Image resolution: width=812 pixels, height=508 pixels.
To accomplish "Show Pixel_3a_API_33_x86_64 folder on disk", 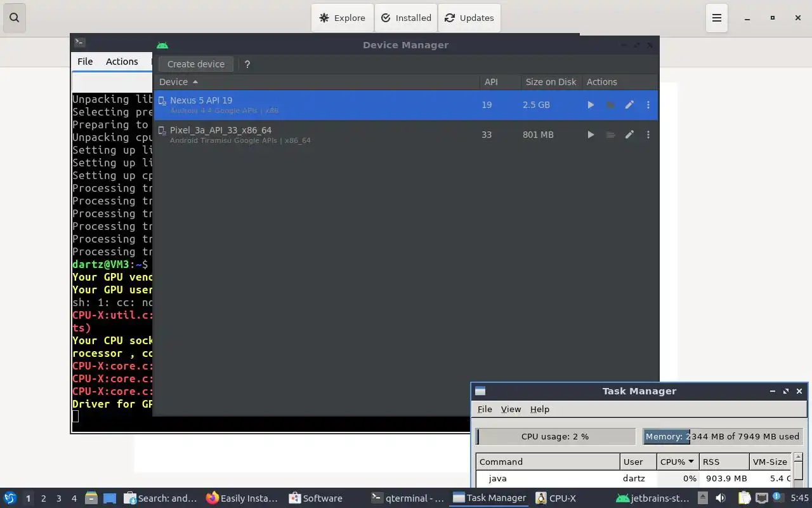I will click(610, 135).
